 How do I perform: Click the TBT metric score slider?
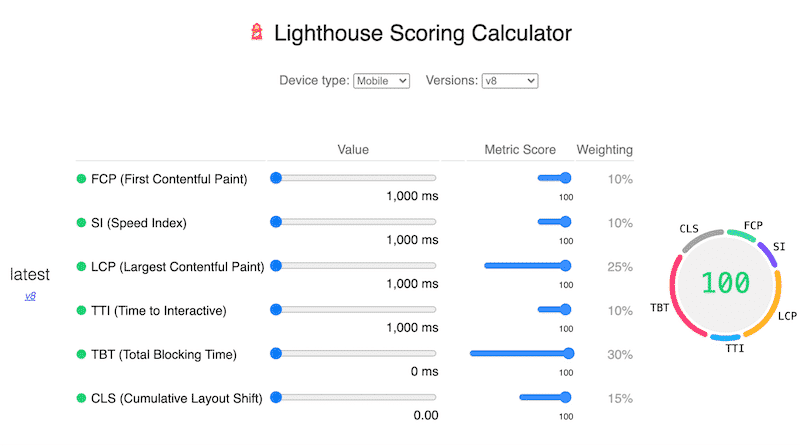[520, 353]
